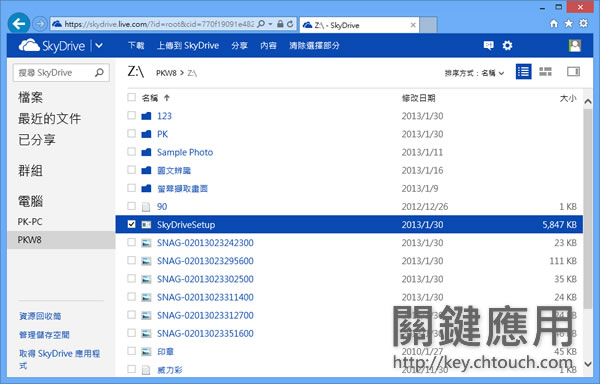Click the search magnifier in SkyDrive search box
Screen dimensions: 600x384
coord(99,72)
